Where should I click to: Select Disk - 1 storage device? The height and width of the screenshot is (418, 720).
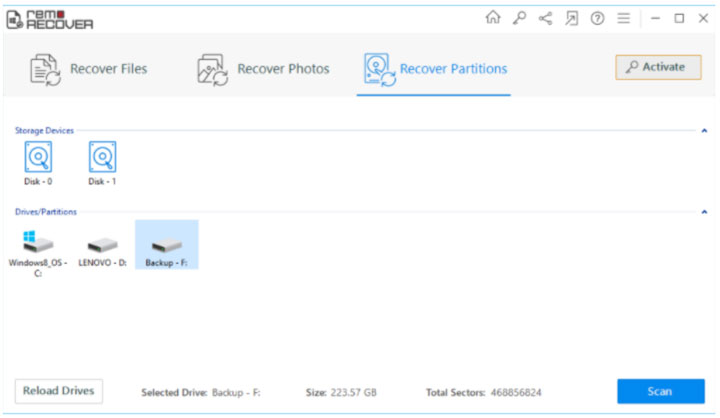[102, 164]
